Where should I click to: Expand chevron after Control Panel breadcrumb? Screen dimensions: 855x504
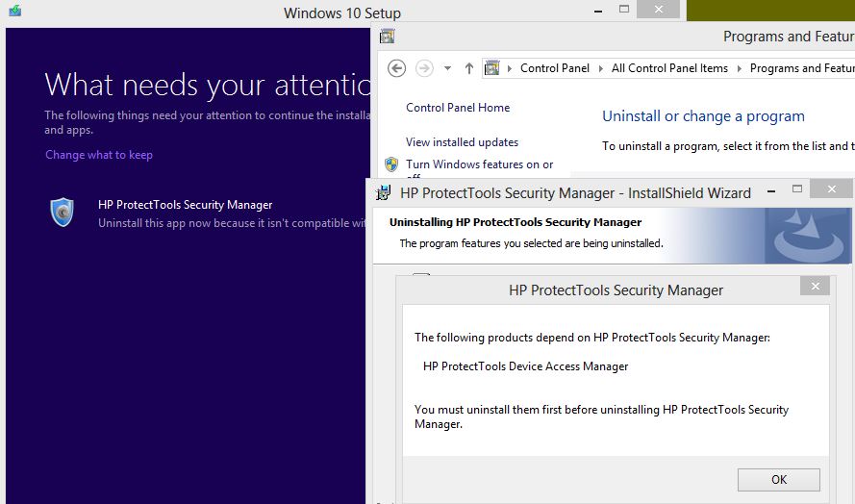600,68
